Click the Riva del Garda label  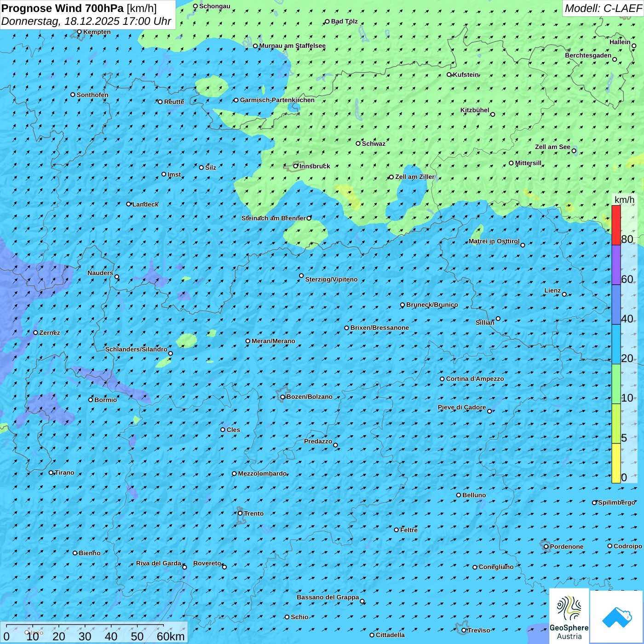pos(159,563)
